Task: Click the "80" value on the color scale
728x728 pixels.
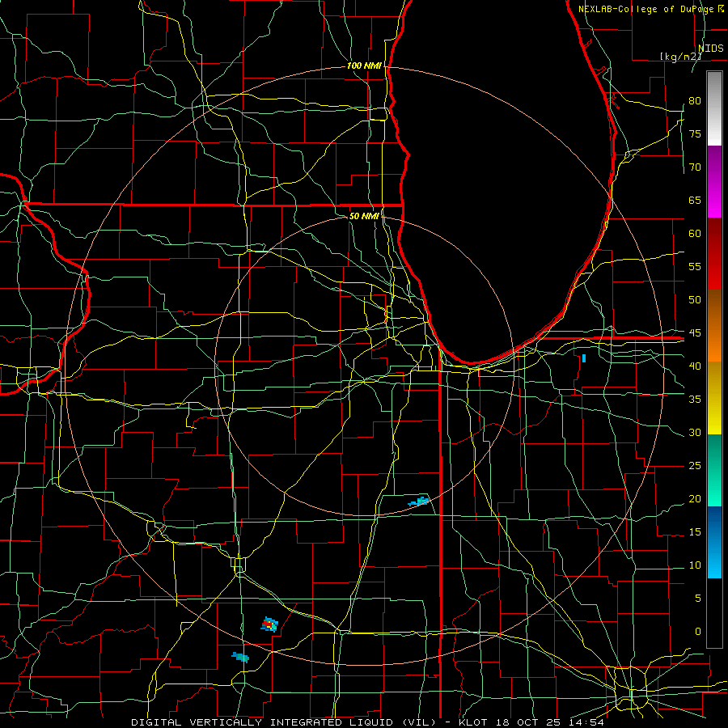Action: (x=695, y=101)
